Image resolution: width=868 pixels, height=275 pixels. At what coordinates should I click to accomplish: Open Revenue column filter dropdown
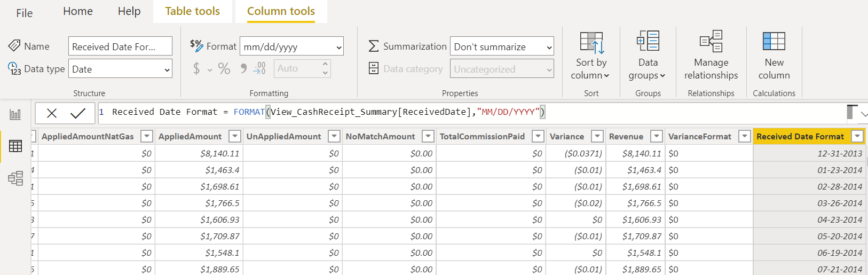click(x=657, y=136)
